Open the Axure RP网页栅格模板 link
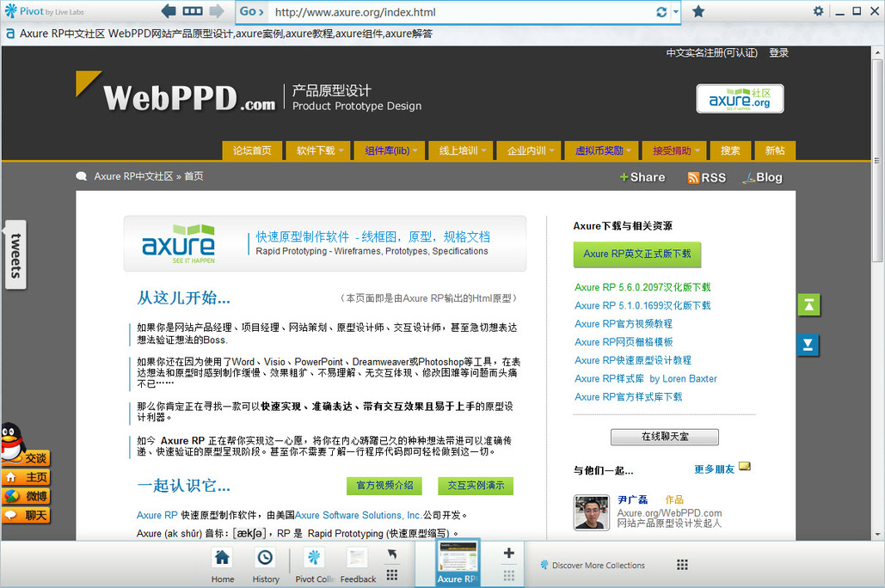This screenshot has width=885, height=588. click(624, 342)
